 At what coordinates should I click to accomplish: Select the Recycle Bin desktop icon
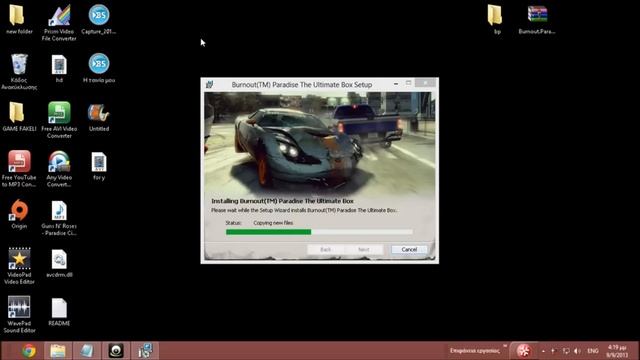point(19,71)
